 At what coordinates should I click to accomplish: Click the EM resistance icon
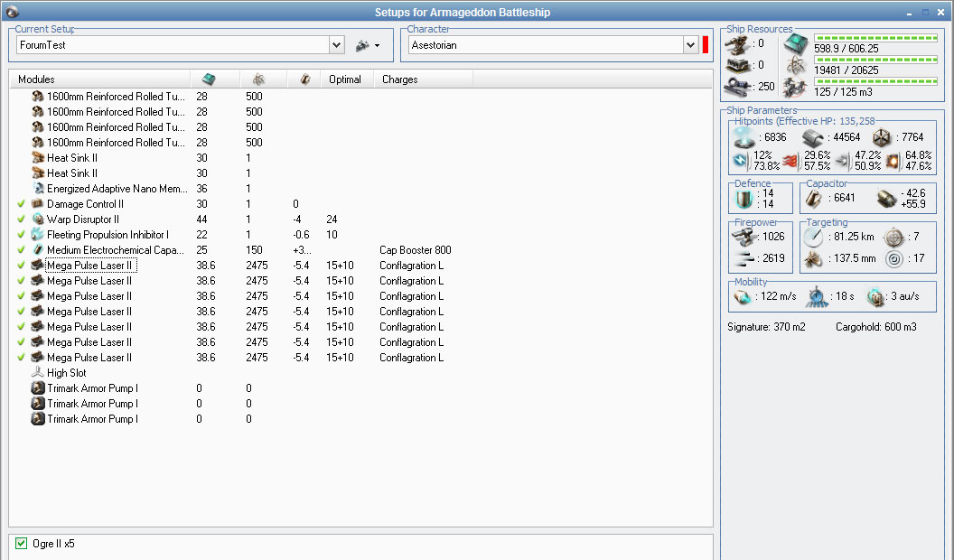coord(741,161)
